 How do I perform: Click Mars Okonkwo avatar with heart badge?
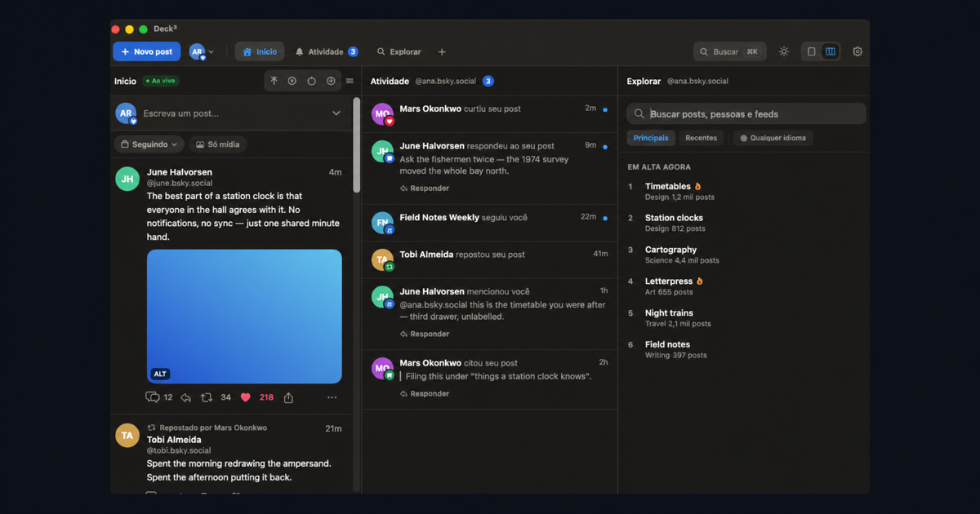click(x=382, y=114)
